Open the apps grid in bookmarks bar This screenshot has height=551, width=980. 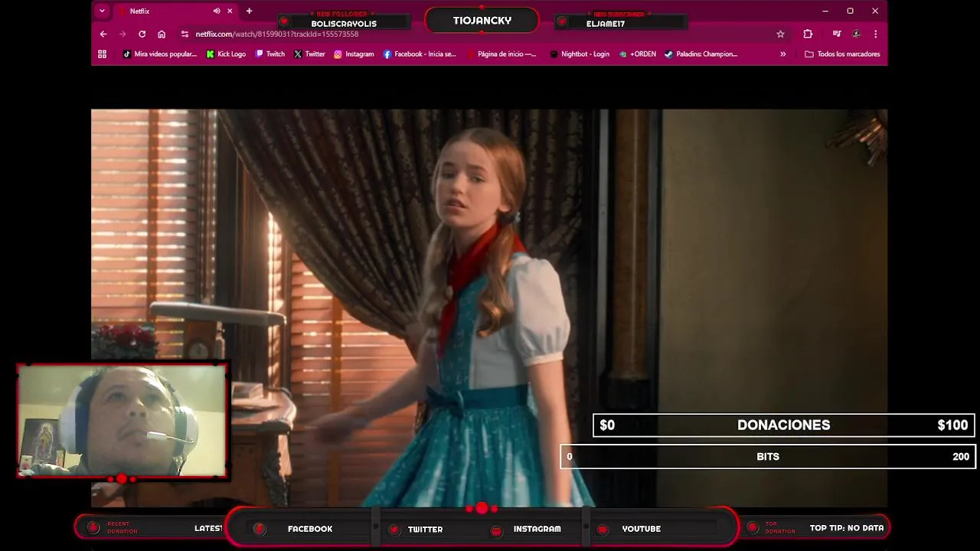click(x=102, y=54)
